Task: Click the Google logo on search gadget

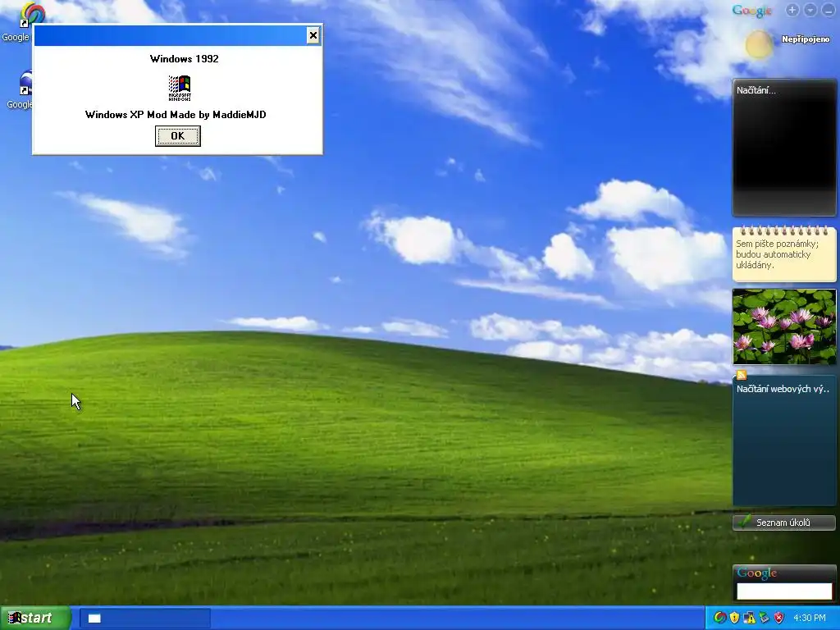Action: [x=757, y=573]
